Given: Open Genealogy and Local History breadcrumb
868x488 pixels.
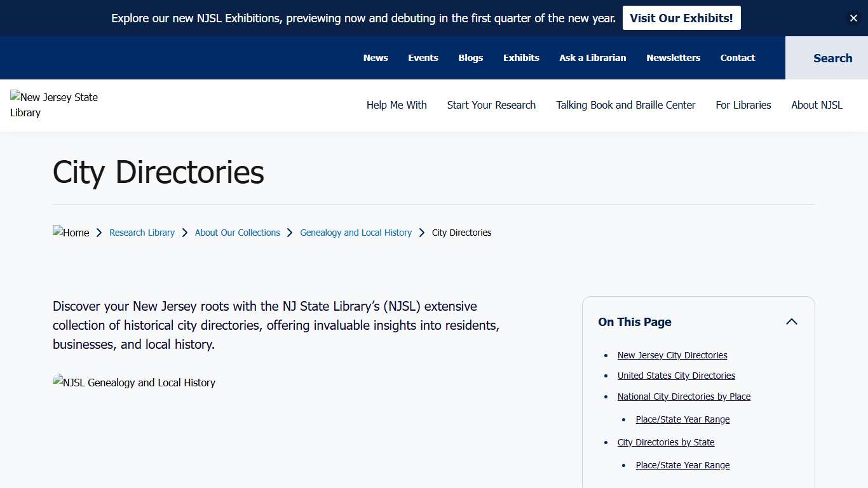Looking at the screenshot, I should click(355, 233).
